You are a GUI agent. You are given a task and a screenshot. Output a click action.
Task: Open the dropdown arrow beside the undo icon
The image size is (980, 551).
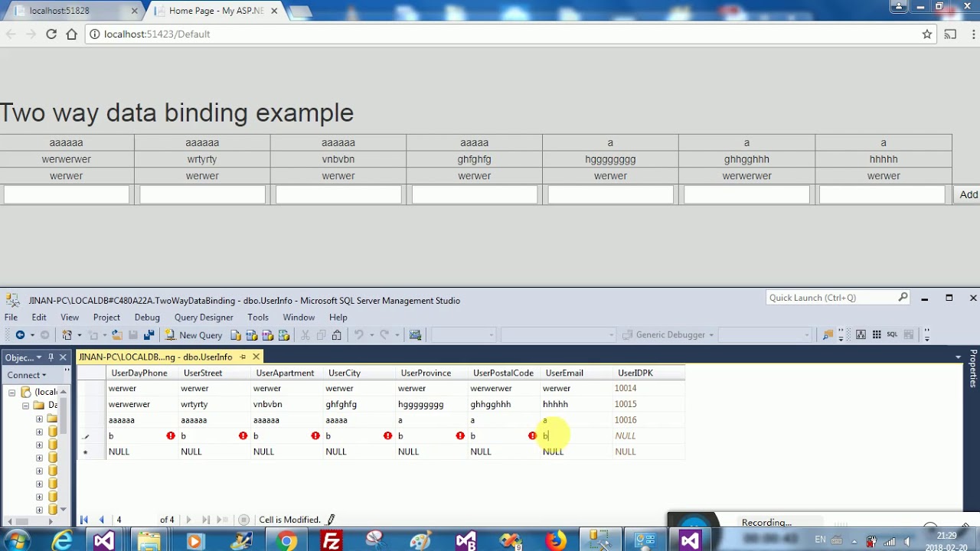point(372,335)
